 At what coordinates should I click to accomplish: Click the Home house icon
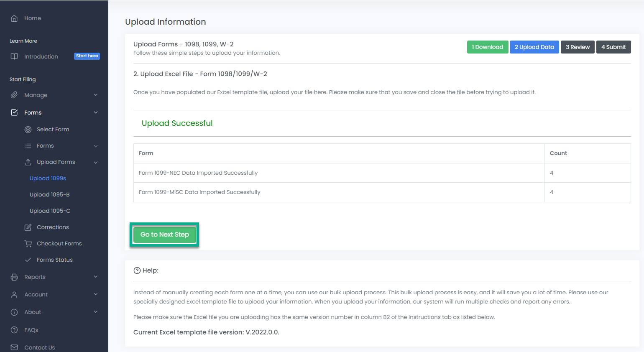point(14,18)
